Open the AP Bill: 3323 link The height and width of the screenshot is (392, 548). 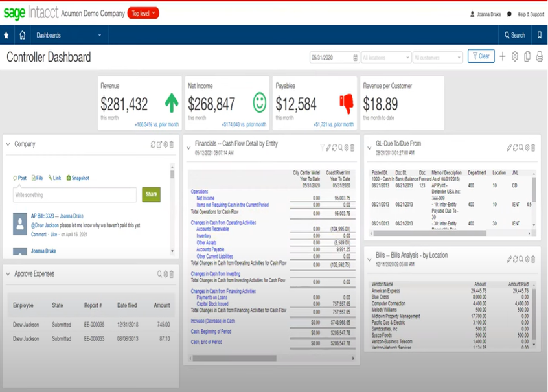tap(43, 216)
